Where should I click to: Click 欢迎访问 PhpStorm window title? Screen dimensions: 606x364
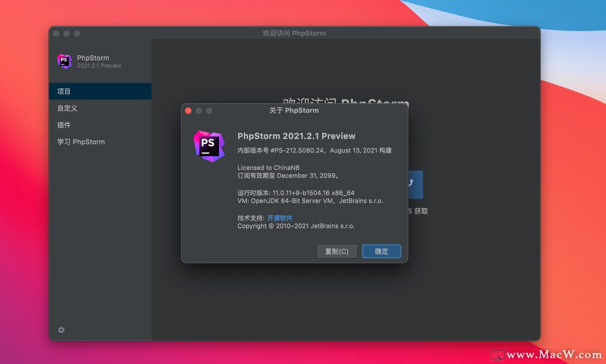[x=294, y=33]
